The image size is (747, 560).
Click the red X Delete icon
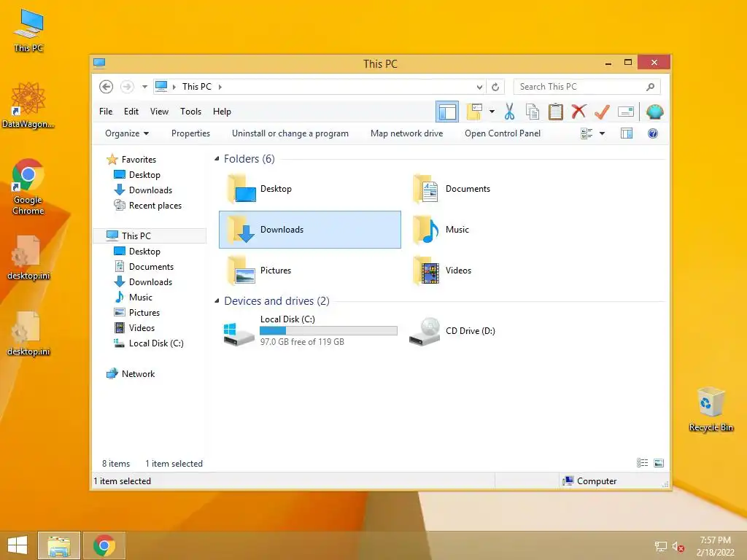(578, 112)
